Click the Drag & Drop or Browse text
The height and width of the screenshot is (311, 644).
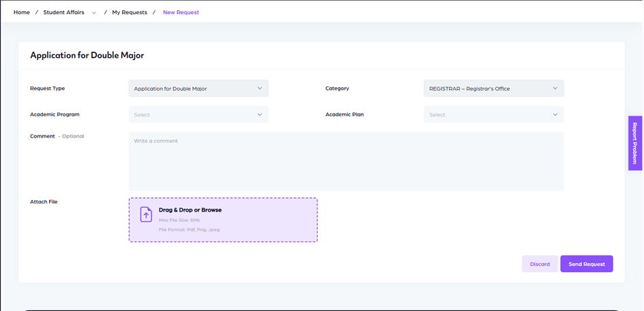tap(190, 210)
